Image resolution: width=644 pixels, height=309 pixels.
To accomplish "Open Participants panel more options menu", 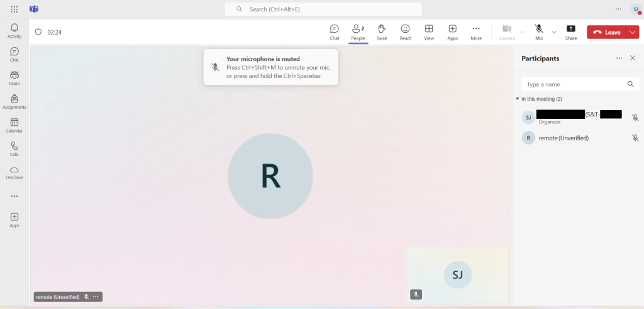I will pyautogui.click(x=619, y=58).
